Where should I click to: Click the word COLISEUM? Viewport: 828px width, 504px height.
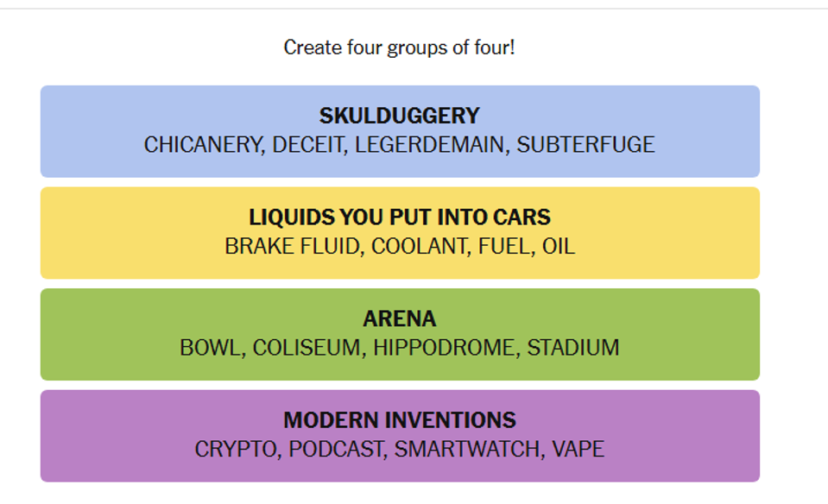click(307, 348)
